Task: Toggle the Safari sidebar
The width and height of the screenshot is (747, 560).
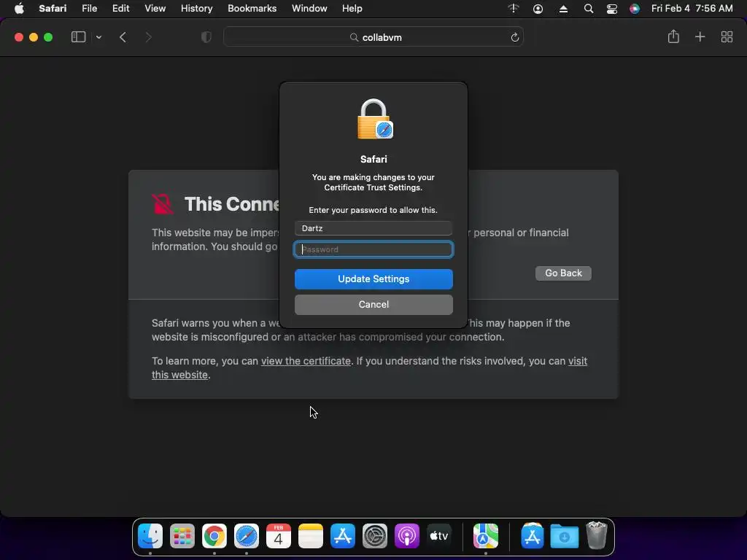Action: [x=78, y=37]
